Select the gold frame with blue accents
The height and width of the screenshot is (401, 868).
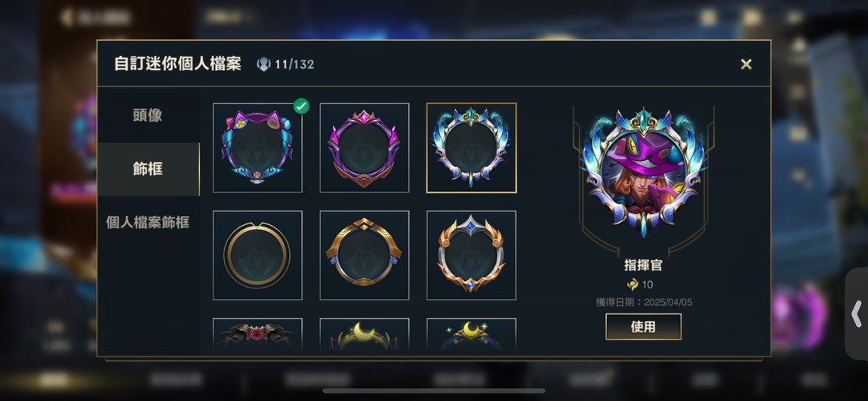point(365,255)
